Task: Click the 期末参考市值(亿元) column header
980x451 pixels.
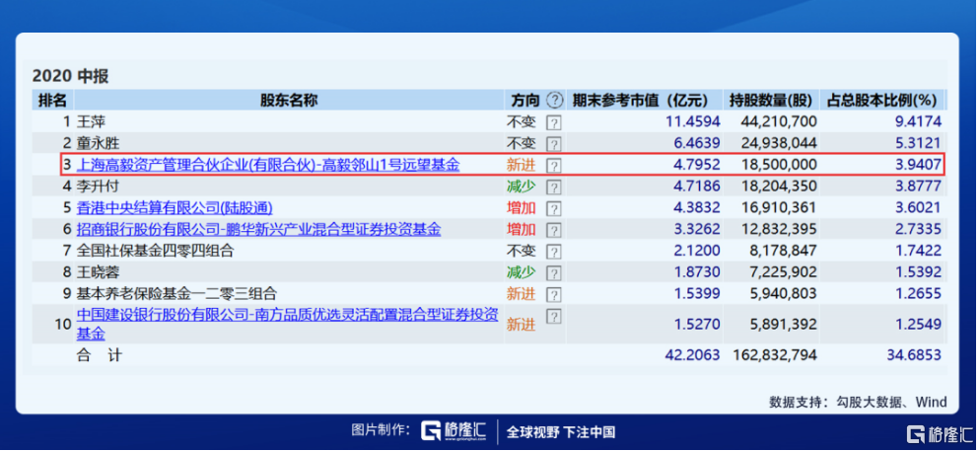Action: tap(640, 100)
